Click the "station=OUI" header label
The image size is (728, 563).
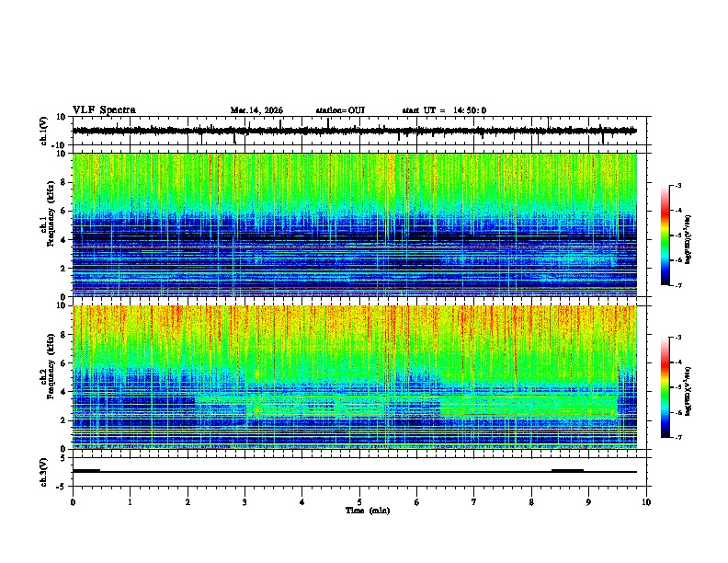340,110
